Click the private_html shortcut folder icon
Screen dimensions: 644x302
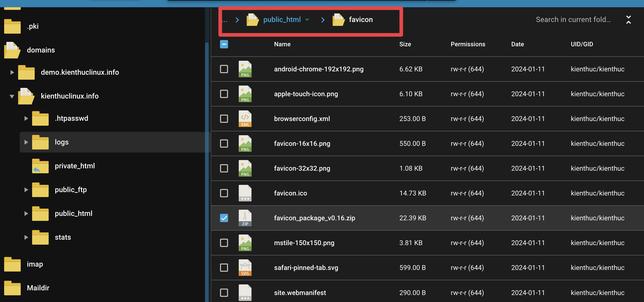[40, 166]
